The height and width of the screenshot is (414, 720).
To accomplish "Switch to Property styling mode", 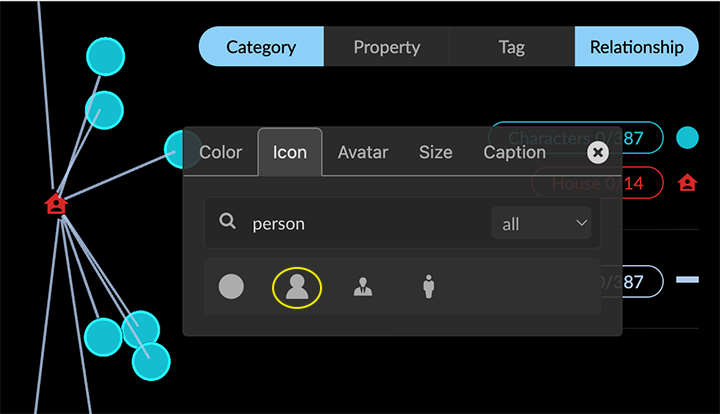I will (x=386, y=47).
